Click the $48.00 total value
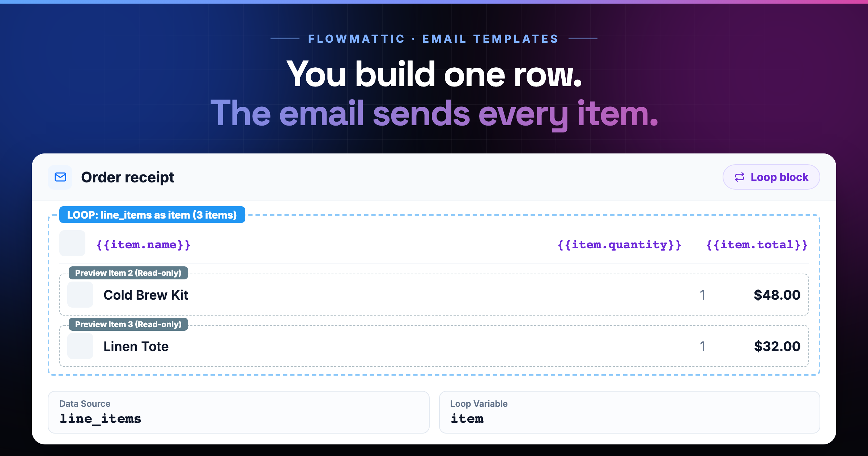 pyautogui.click(x=777, y=295)
